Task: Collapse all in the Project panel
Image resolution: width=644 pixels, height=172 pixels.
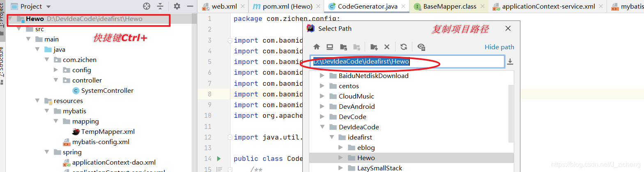Action: click(x=160, y=6)
